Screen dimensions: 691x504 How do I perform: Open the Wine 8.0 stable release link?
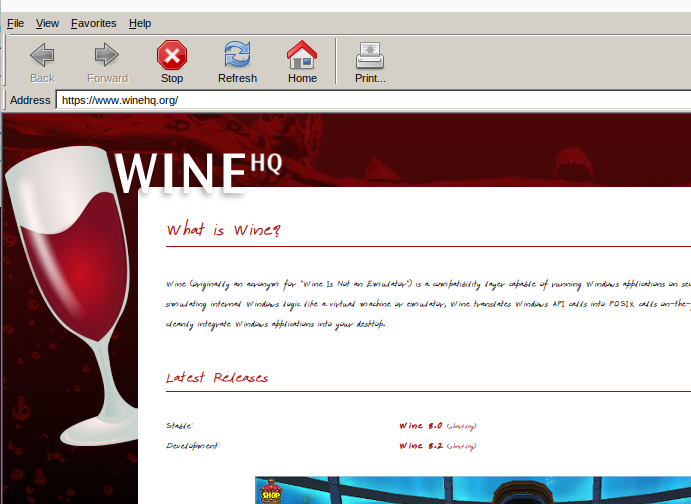420,426
